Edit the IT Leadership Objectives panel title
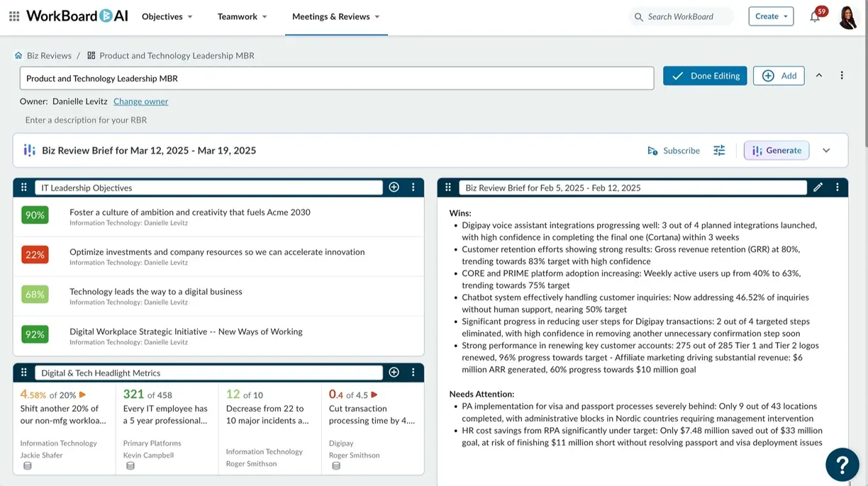This screenshot has height=486, width=868. [208, 188]
